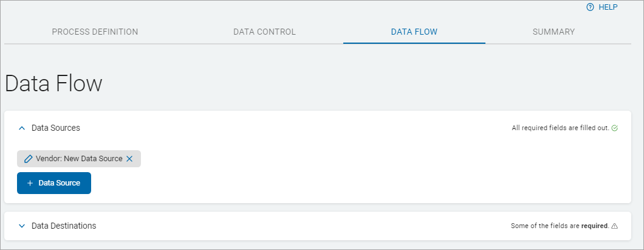The image size is (644, 250).
Task: Click the Data Destinations section title
Action: click(x=64, y=226)
